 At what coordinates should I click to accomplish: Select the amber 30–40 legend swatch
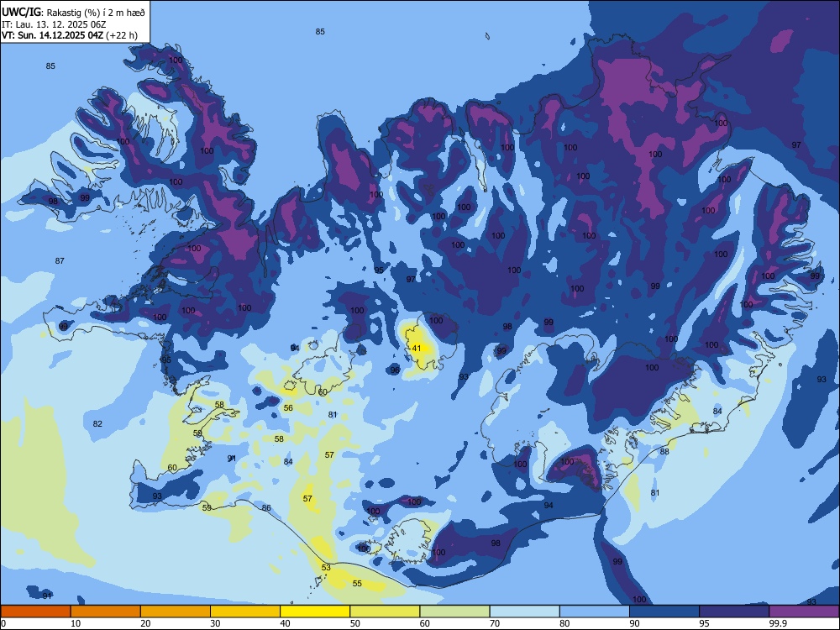coord(245,612)
